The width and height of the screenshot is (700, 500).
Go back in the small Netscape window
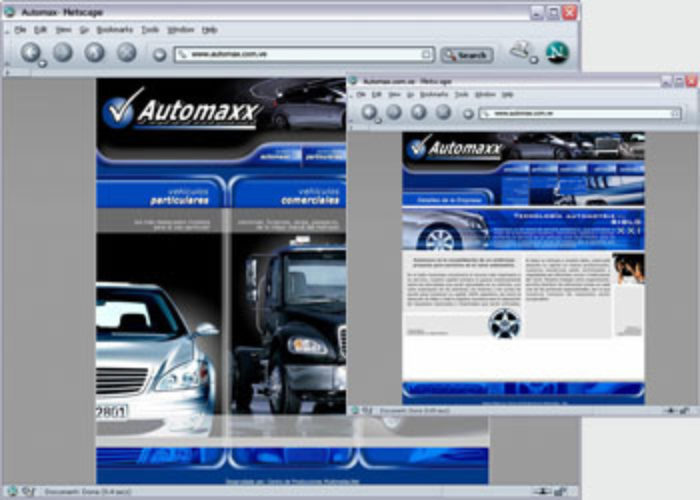coord(369,112)
